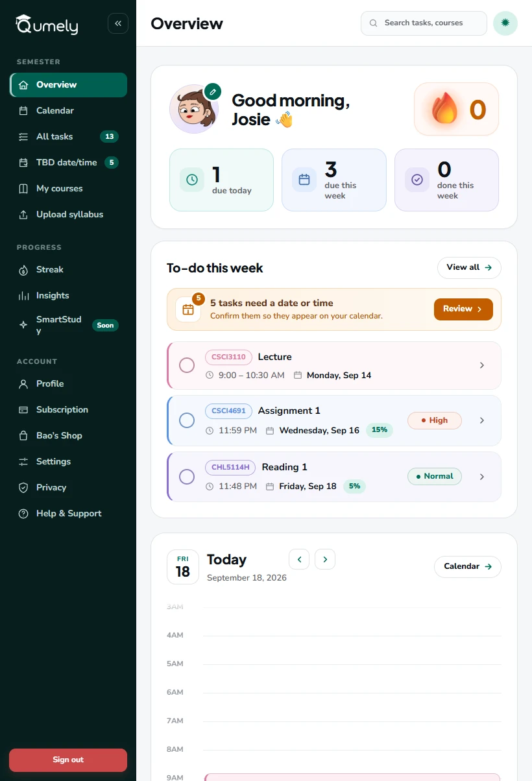Click the flame streak counter

[x=456, y=109]
